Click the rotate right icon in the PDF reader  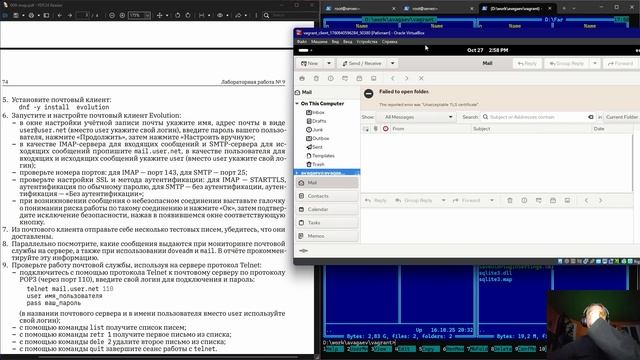tap(188, 15)
